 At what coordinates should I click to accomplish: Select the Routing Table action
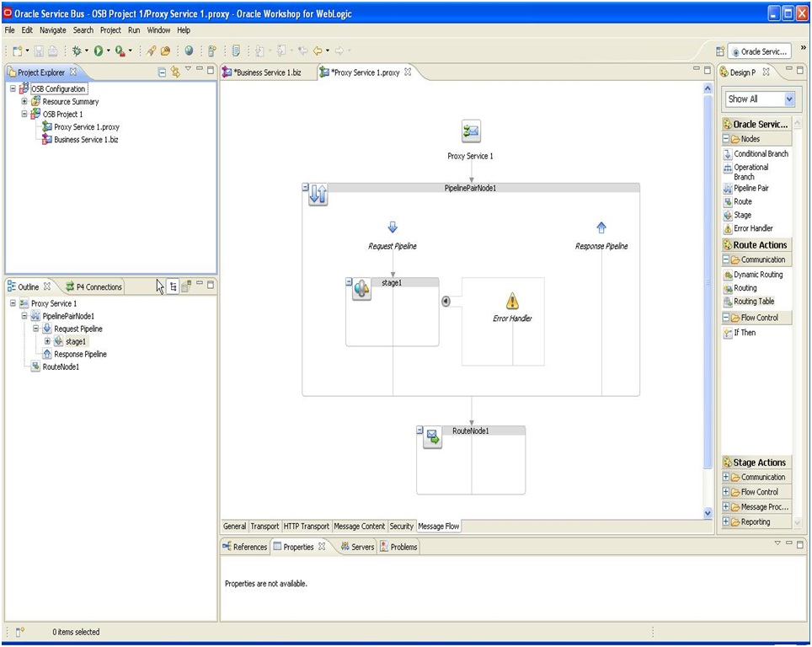(x=757, y=302)
